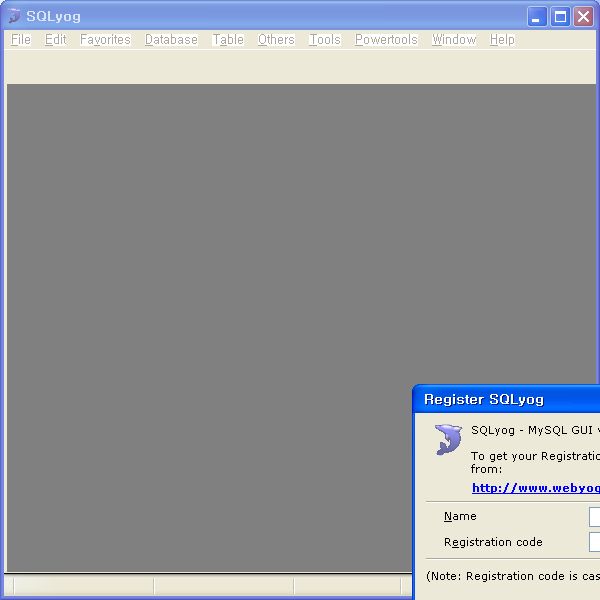600x600 pixels.
Task: Open the Powertools menu
Action: coord(386,40)
